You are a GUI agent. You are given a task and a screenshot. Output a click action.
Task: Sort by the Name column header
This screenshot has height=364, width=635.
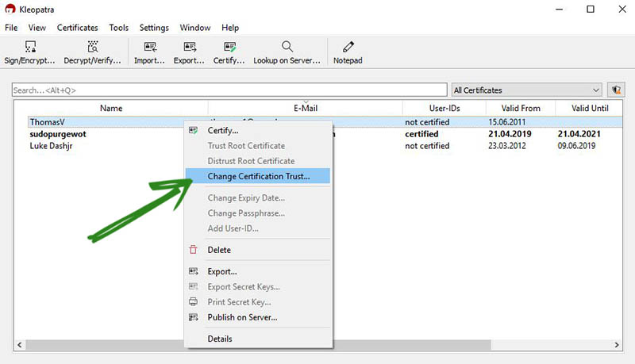pos(111,108)
